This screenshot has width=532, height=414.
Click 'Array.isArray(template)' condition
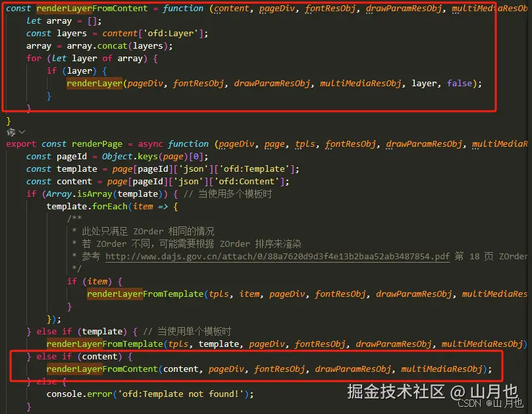pyautogui.click(x=105, y=194)
